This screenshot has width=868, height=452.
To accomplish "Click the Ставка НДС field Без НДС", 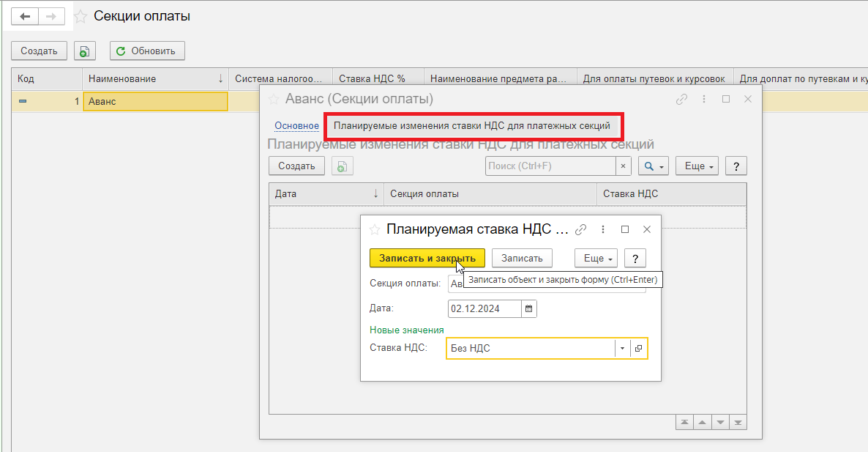I will point(531,349).
